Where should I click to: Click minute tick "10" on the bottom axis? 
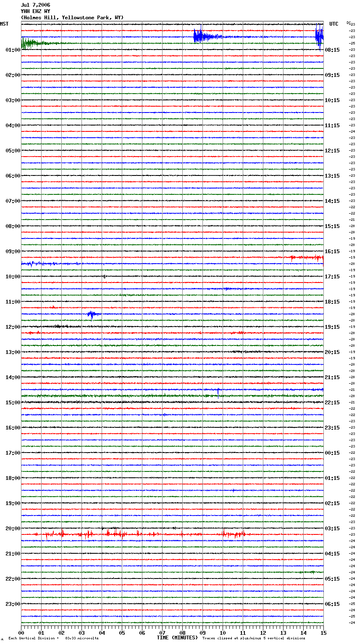coord(223,633)
